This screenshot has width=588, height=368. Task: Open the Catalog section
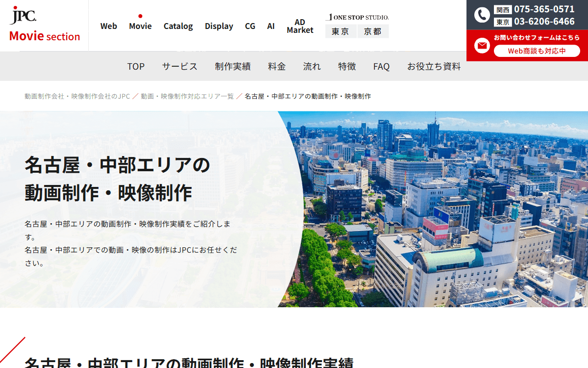click(x=178, y=26)
